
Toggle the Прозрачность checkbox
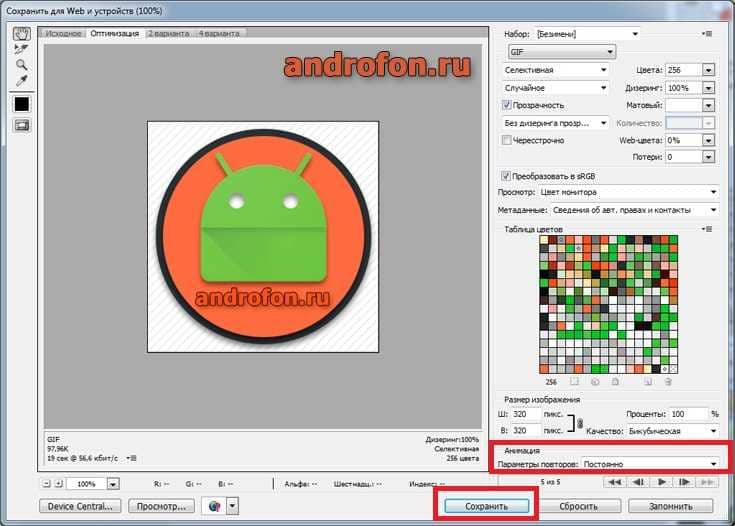pyautogui.click(x=506, y=105)
